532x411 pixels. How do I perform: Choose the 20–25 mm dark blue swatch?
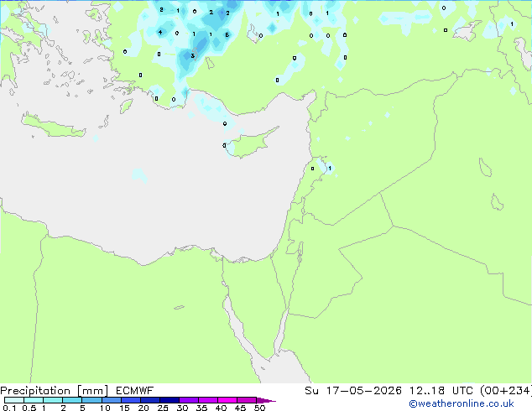(150, 400)
